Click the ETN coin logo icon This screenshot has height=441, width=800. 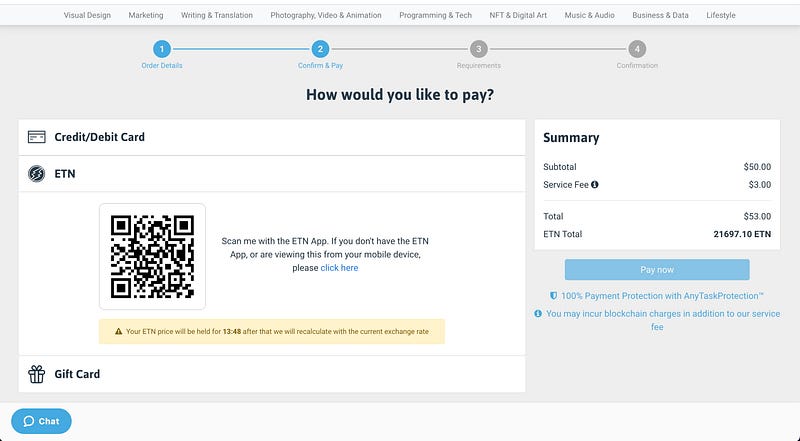click(x=37, y=174)
